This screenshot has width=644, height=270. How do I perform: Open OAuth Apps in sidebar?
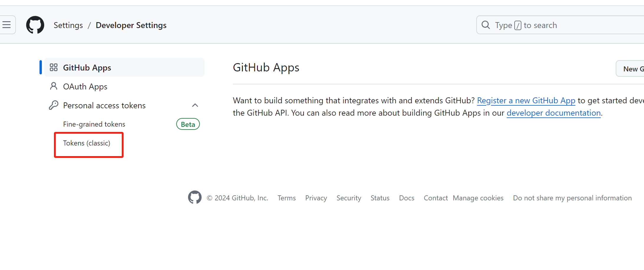[85, 86]
